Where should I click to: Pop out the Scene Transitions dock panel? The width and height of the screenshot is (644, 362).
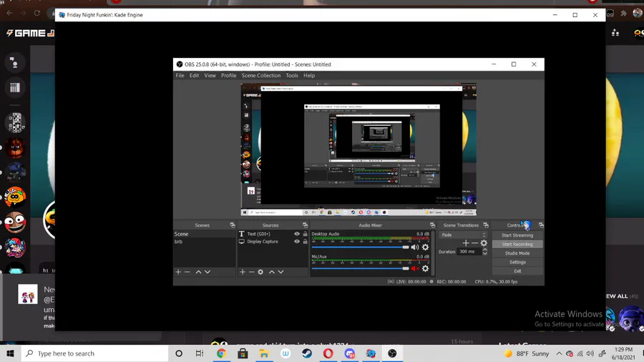click(486, 225)
